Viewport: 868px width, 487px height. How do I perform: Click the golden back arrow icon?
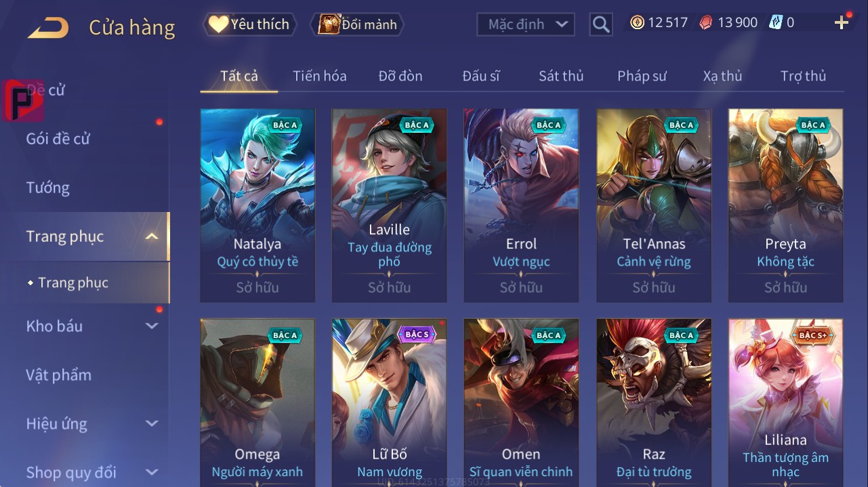(48, 27)
